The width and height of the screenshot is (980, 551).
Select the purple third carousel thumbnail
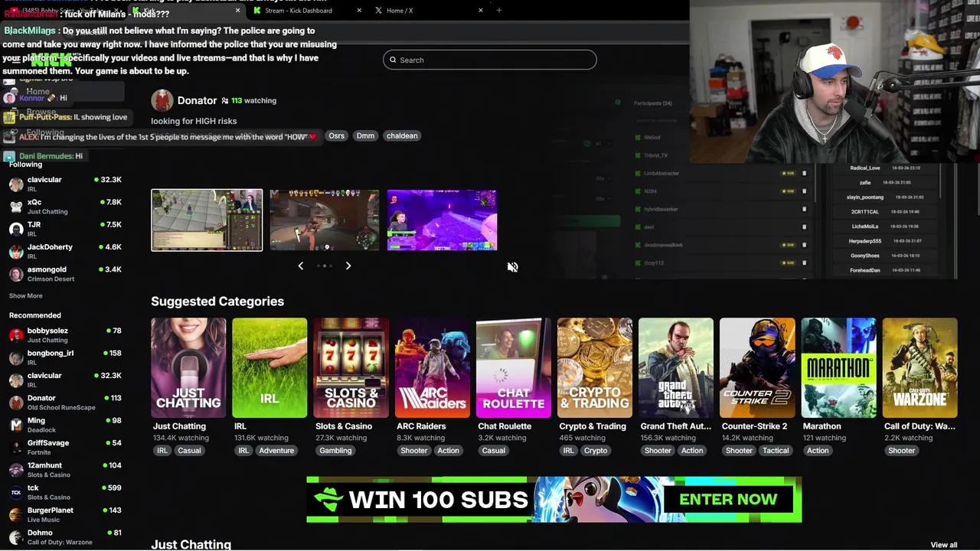[x=442, y=220]
